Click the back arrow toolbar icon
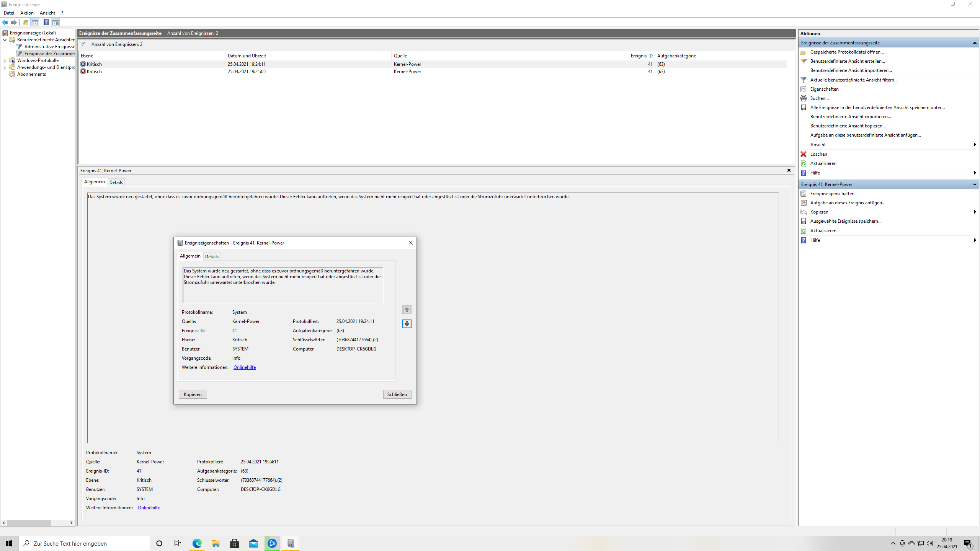This screenshot has width=980, height=551. pyautogui.click(x=5, y=22)
